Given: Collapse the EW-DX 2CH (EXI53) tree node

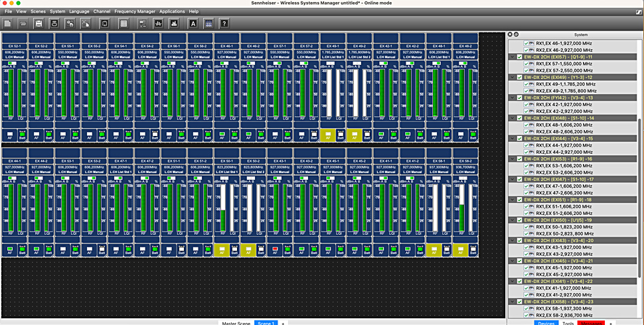Looking at the screenshot, I should pos(512,159).
